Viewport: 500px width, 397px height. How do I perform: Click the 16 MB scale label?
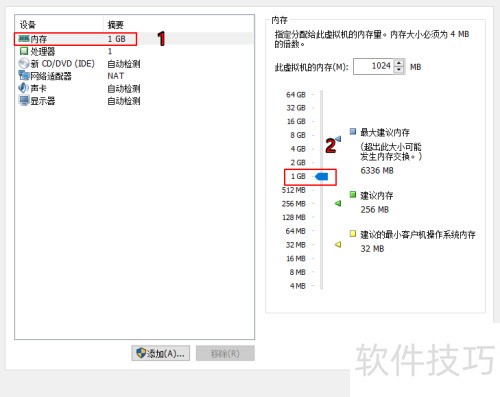[296, 258]
